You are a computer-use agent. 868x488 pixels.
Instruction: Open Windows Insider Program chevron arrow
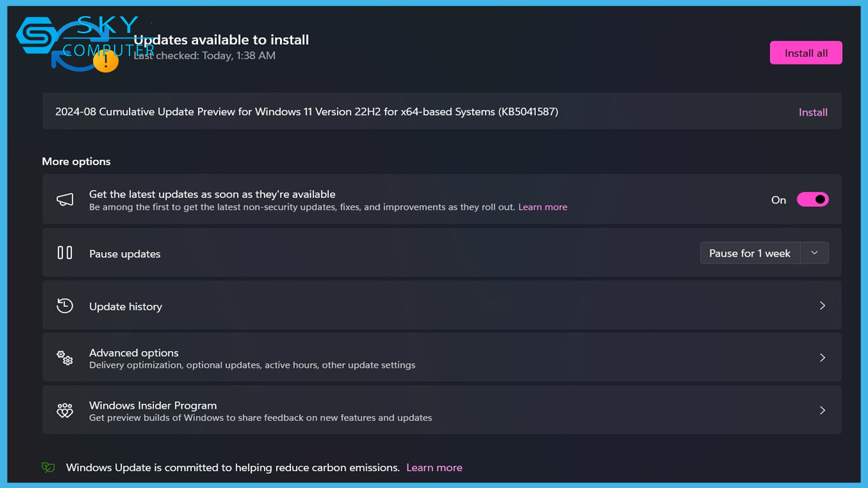coord(822,411)
